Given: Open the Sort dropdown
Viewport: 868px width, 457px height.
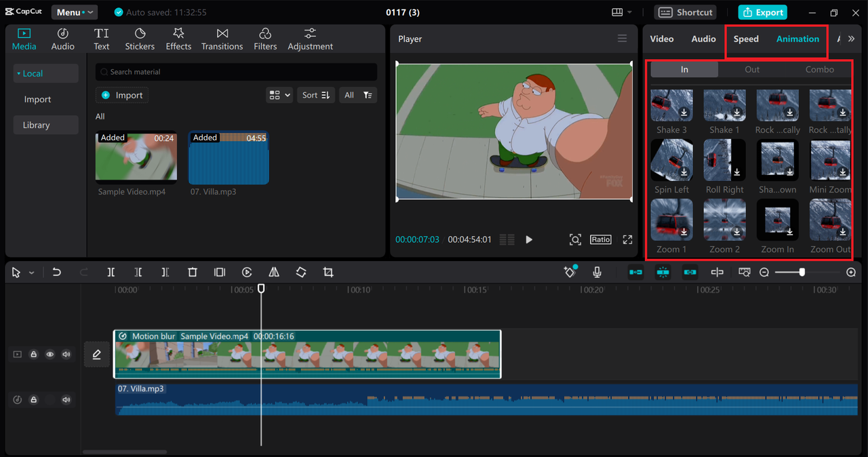Looking at the screenshot, I should click(316, 95).
